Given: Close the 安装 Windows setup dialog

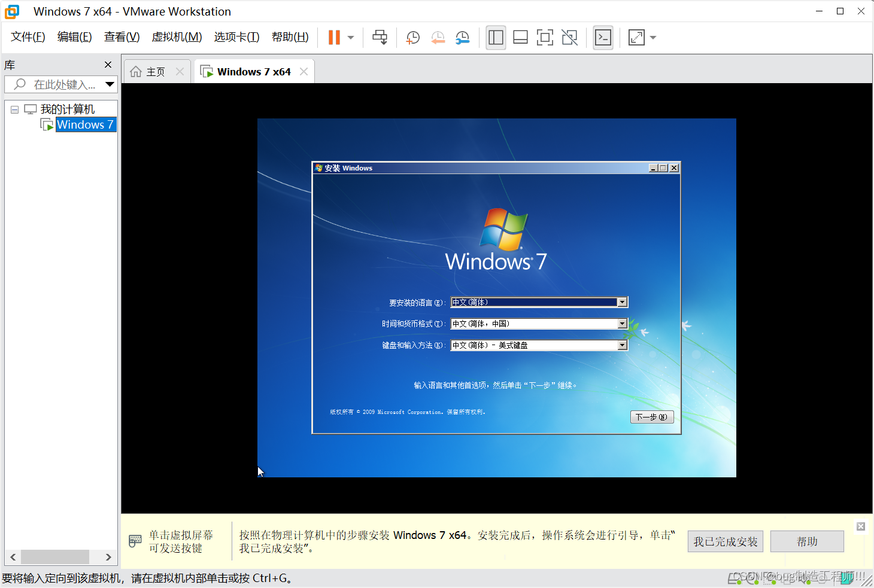Looking at the screenshot, I should click(x=674, y=168).
